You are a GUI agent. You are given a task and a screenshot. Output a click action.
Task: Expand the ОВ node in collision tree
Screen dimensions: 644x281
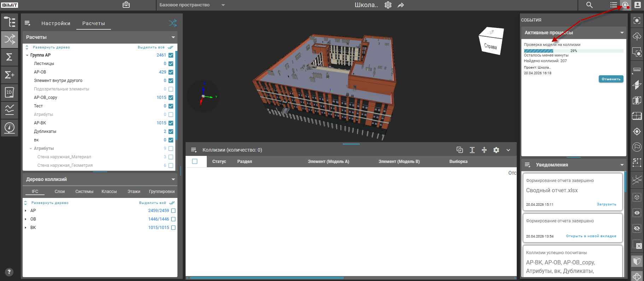pos(26,219)
